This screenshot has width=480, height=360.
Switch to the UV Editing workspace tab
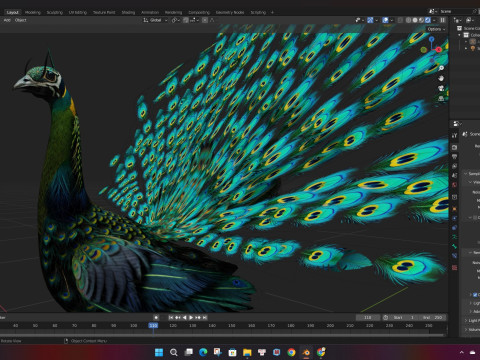click(x=78, y=12)
